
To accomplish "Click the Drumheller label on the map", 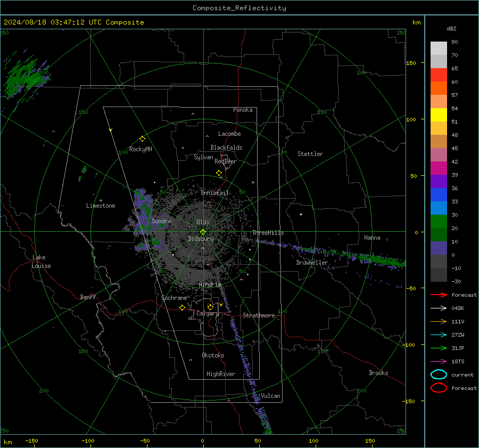I will coord(312,263).
